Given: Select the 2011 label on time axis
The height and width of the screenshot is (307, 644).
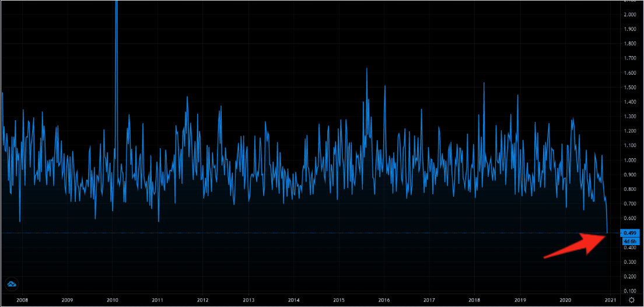Looking at the screenshot, I should (158, 301).
